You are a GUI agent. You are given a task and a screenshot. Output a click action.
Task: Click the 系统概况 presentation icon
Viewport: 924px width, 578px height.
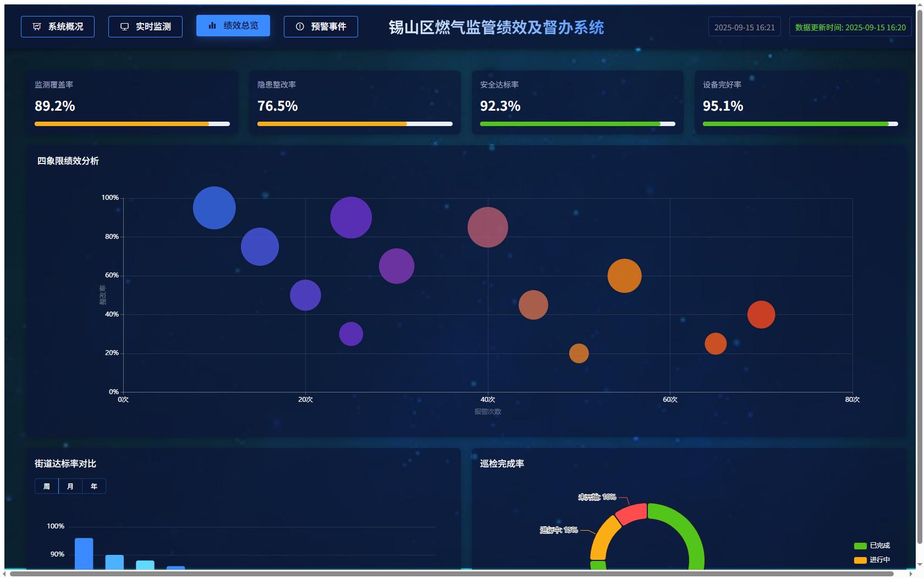pyautogui.click(x=37, y=26)
